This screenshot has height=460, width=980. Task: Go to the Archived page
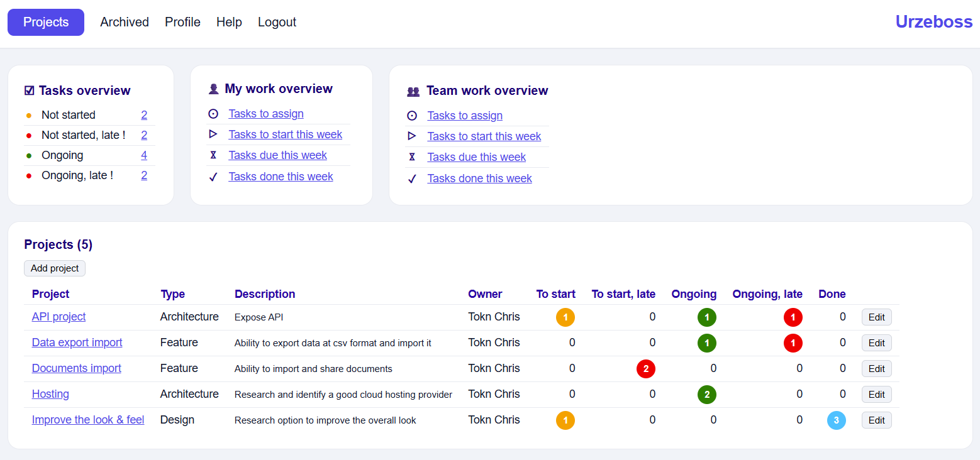[125, 22]
